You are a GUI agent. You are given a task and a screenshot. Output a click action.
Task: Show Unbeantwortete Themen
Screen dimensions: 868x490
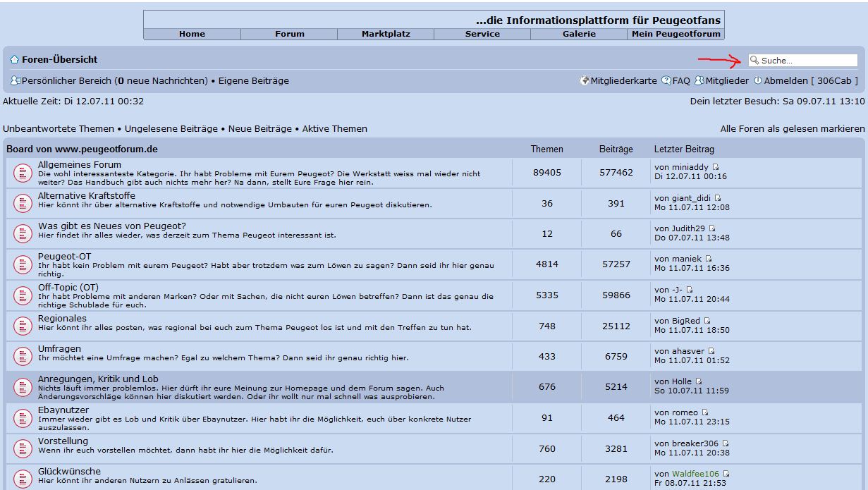point(59,129)
